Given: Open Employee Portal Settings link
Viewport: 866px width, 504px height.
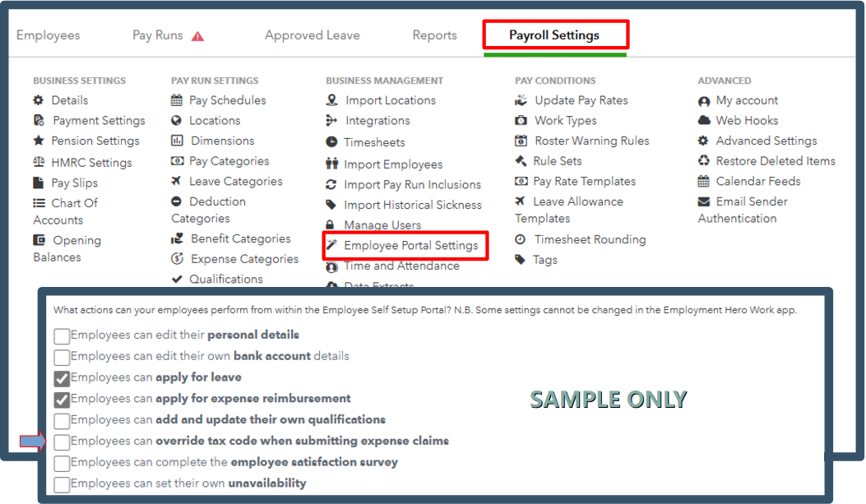Looking at the screenshot, I should pos(410,246).
